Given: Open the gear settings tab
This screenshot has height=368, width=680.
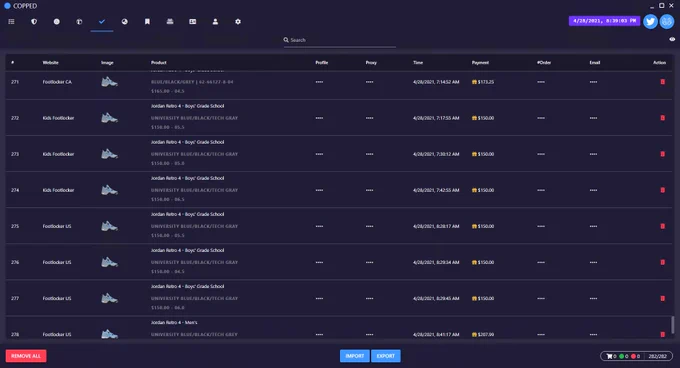Looking at the screenshot, I should (x=238, y=22).
